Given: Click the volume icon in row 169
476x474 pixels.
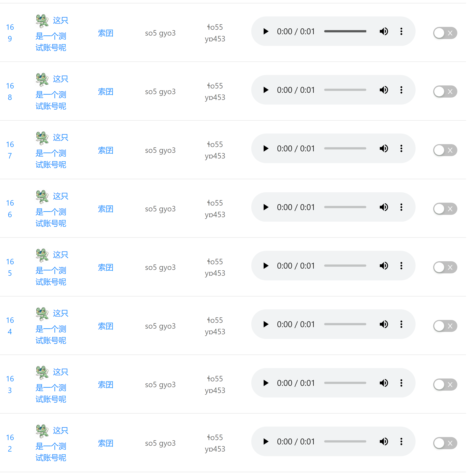Looking at the screenshot, I should click(384, 31).
